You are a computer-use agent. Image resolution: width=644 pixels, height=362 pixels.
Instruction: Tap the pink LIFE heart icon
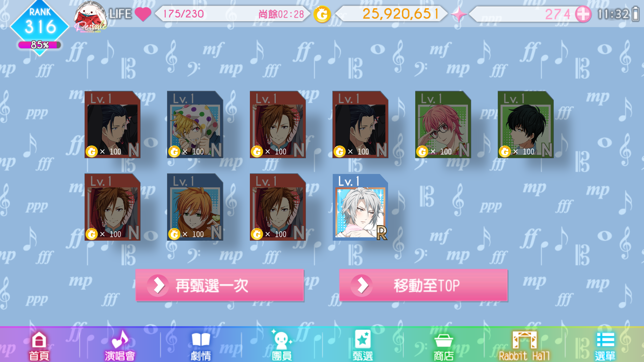[143, 14]
